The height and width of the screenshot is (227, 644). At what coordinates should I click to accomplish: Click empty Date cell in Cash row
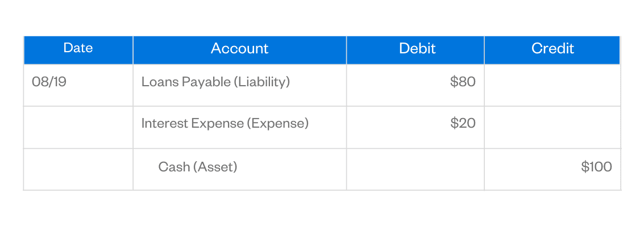78,169
